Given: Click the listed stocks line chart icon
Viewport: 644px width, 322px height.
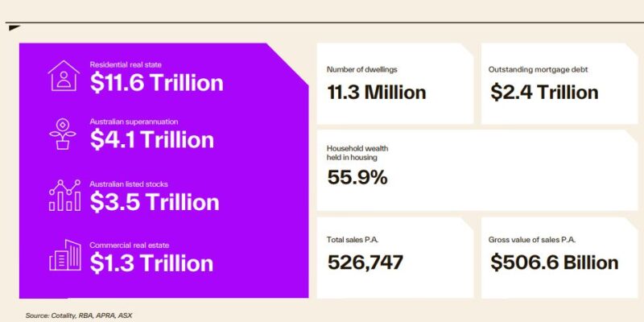Looking at the screenshot, I should coord(63,194).
